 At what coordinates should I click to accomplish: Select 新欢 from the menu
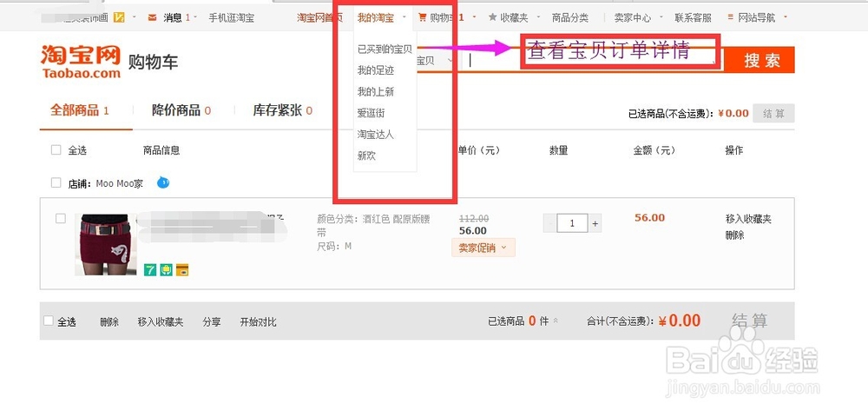tap(366, 156)
